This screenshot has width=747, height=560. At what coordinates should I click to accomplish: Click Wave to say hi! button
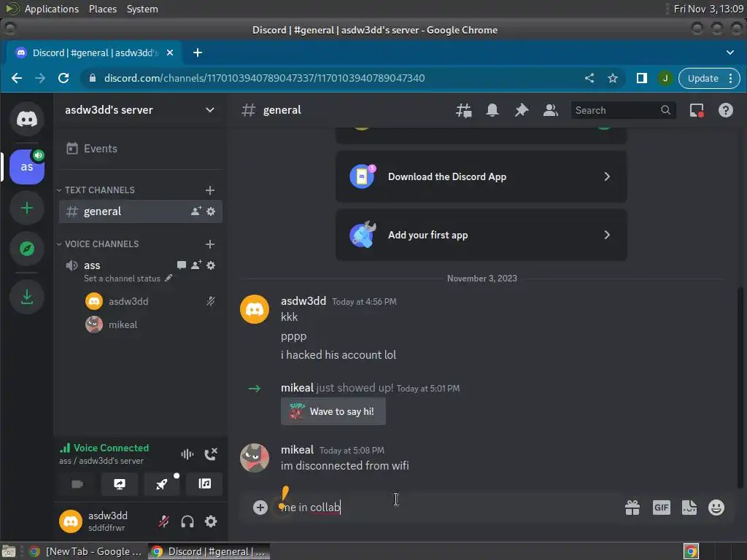333,411
